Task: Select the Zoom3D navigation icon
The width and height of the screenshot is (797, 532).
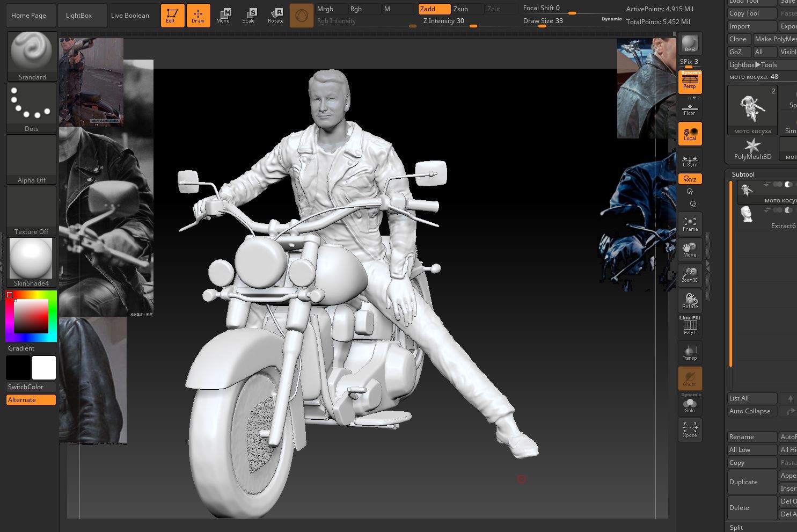Action: pyautogui.click(x=690, y=275)
